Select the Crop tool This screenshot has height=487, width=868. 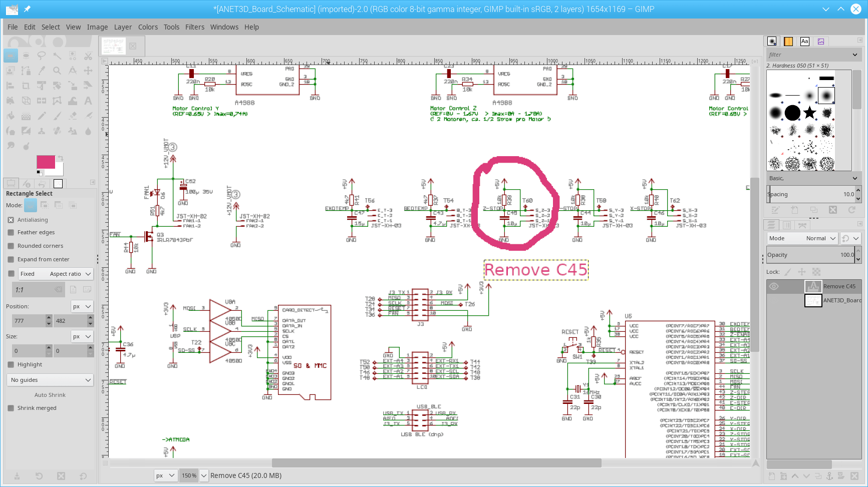click(26, 85)
